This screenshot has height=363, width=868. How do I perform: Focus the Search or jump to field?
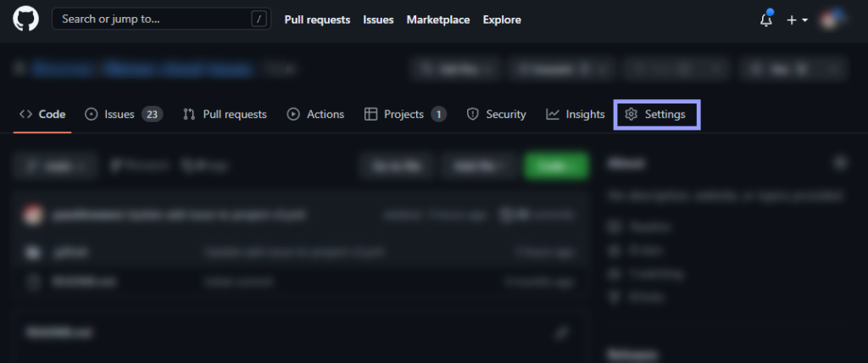(x=162, y=20)
